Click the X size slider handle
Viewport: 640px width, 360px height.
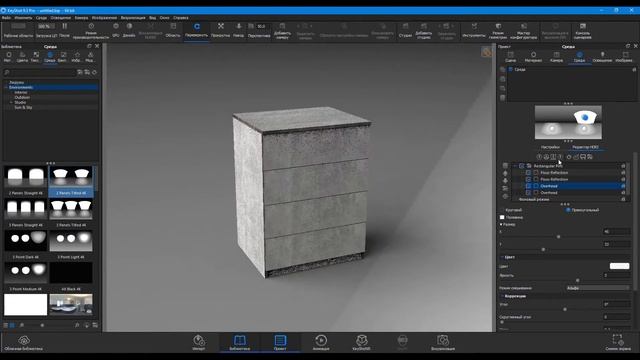pos(558,237)
